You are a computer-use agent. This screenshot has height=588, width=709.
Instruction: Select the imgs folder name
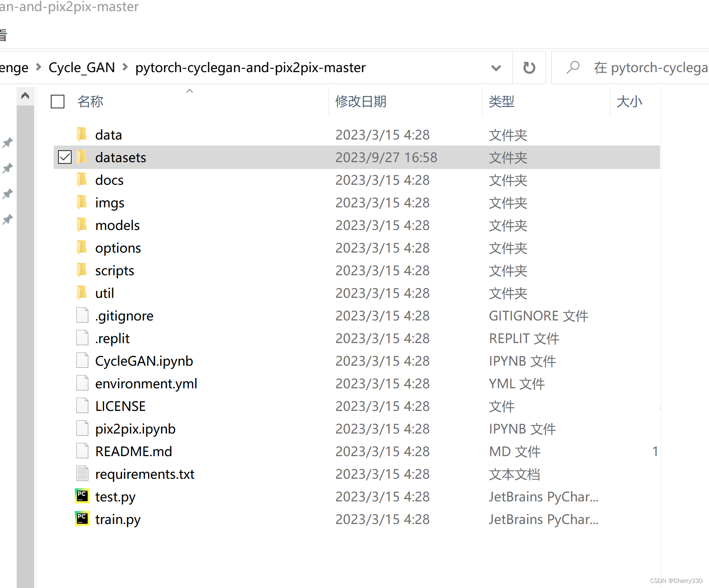click(110, 203)
